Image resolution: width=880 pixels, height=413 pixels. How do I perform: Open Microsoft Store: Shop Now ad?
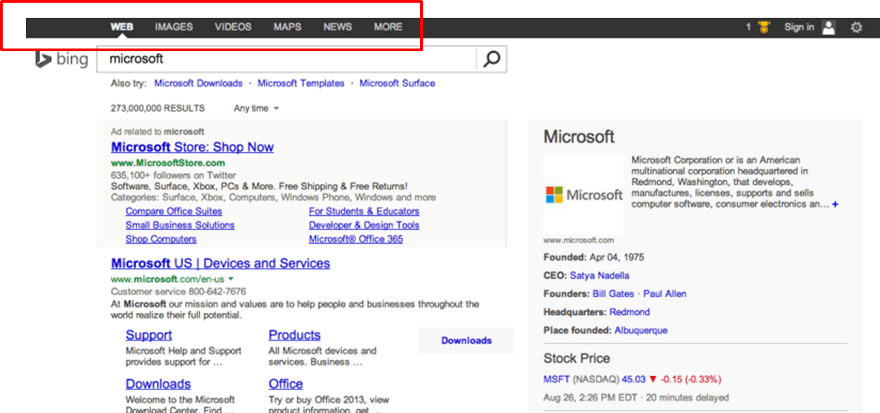coord(192,147)
